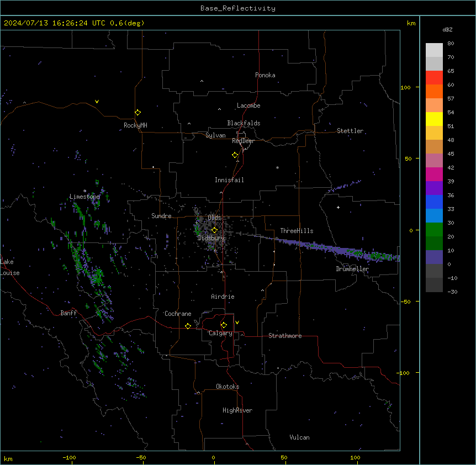Click the Sundre label

(161, 216)
